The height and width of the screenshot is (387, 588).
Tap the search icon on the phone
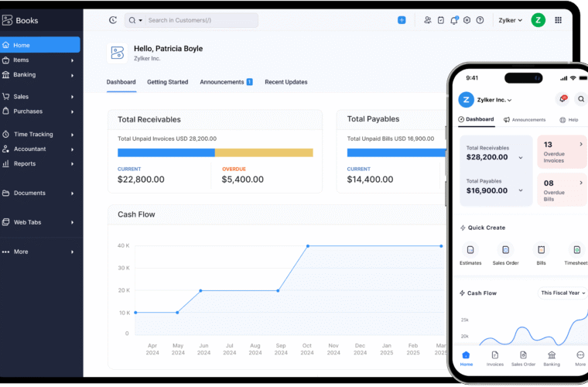[581, 99]
